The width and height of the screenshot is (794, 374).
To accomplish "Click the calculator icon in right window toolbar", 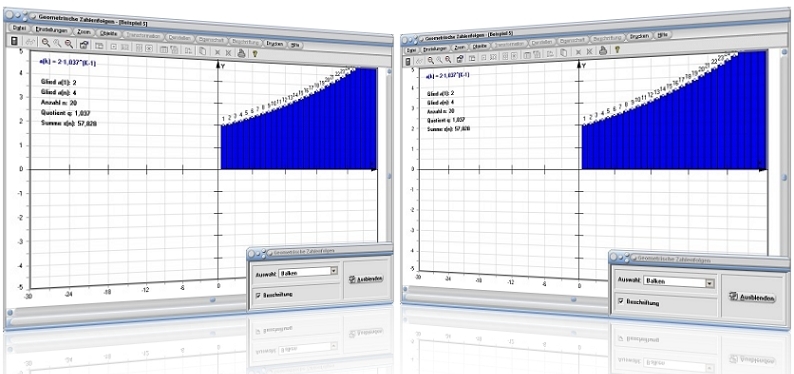I will (x=408, y=61).
